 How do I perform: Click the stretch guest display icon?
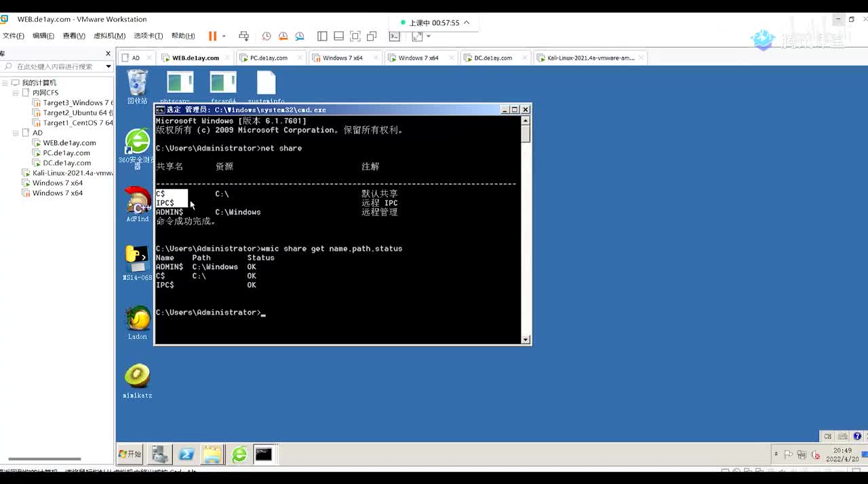point(416,36)
